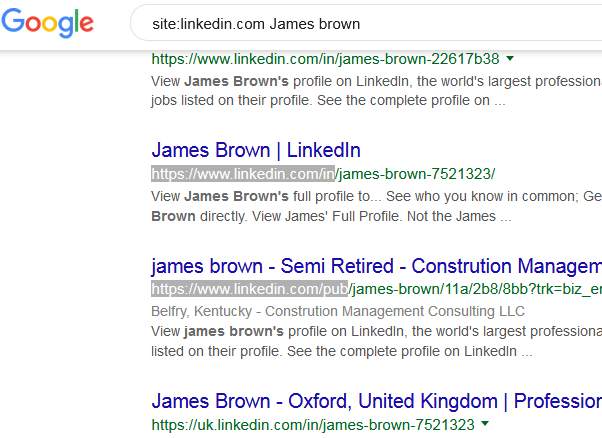The width and height of the screenshot is (602, 438).
Task: Click the uk.linkedin.com/in/james-brown-7521323 URL
Action: point(313,425)
